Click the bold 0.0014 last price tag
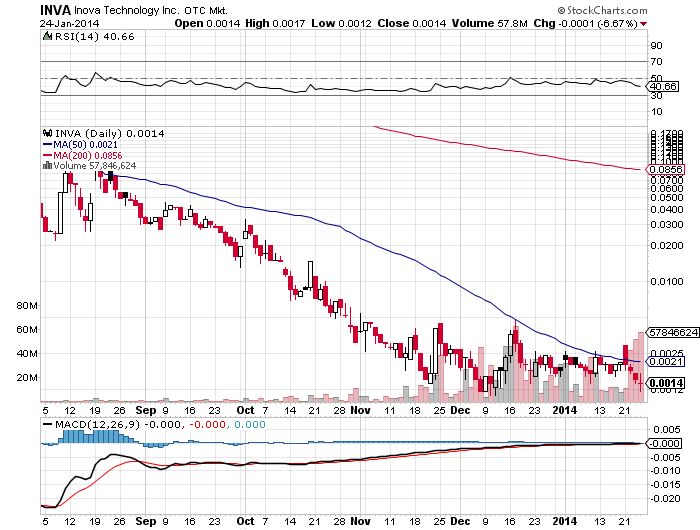 (665, 383)
